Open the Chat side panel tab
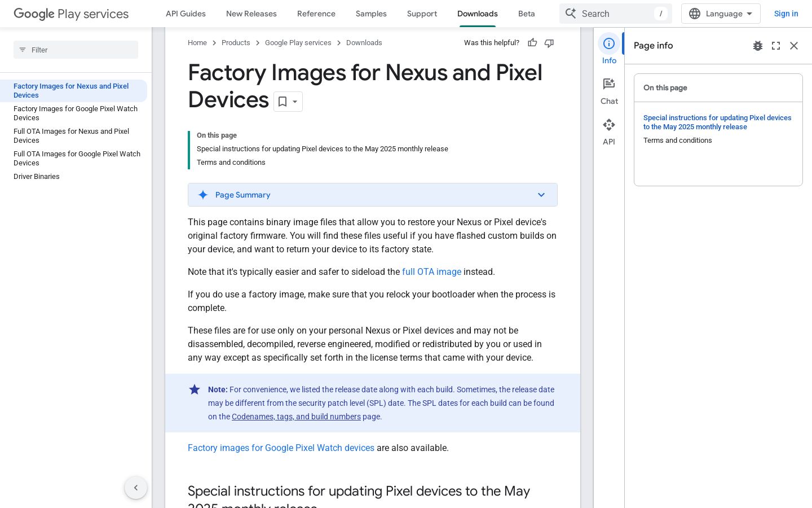812x508 pixels. pos(609,91)
